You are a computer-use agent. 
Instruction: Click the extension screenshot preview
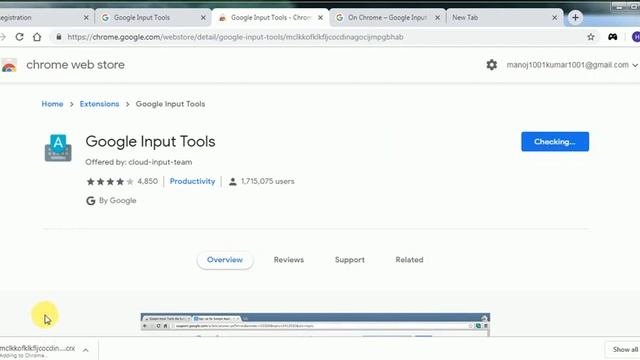point(315,325)
